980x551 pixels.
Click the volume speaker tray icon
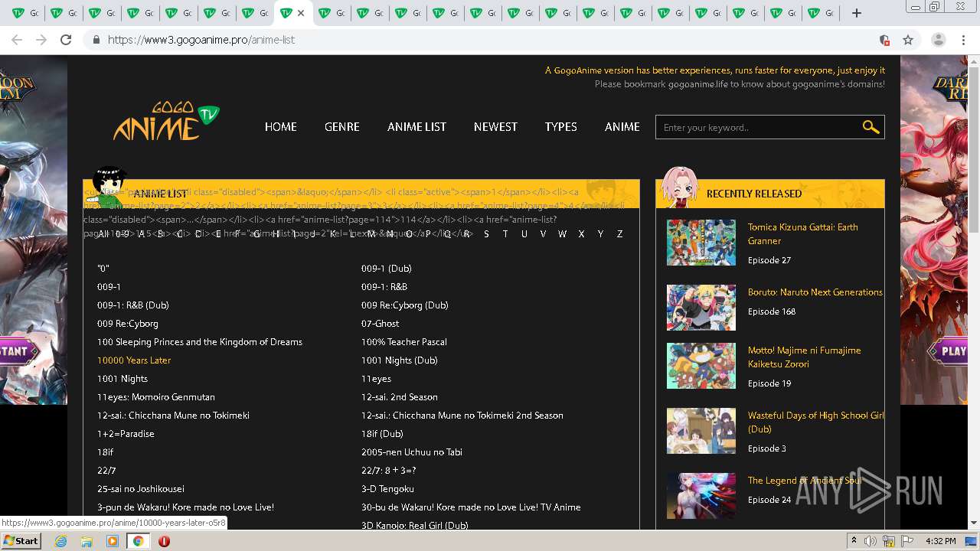click(x=870, y=541)
